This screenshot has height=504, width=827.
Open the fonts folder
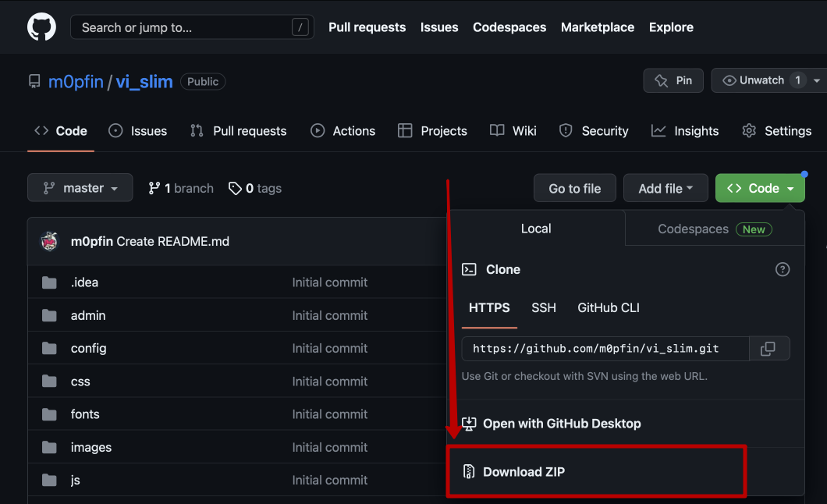[85, 414]
